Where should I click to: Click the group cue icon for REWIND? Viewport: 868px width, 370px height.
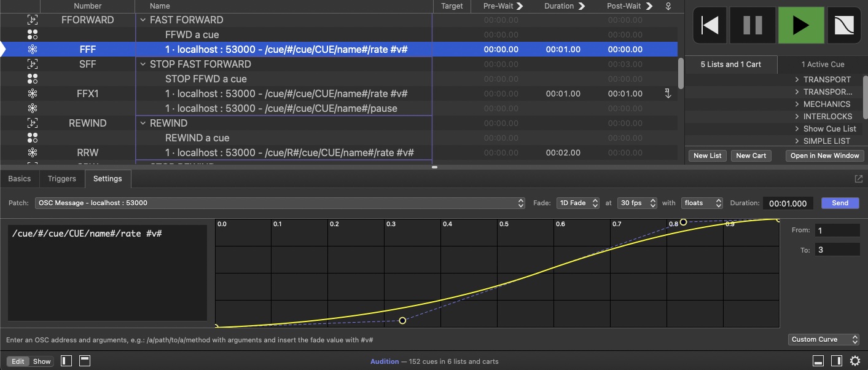point(33,123)
